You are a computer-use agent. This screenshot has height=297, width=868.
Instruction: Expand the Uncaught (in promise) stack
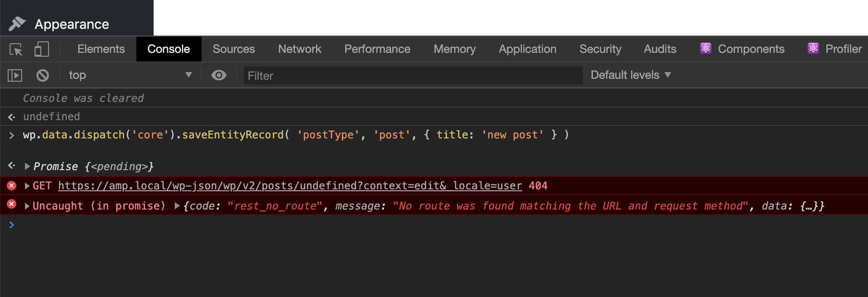(27, 206)
